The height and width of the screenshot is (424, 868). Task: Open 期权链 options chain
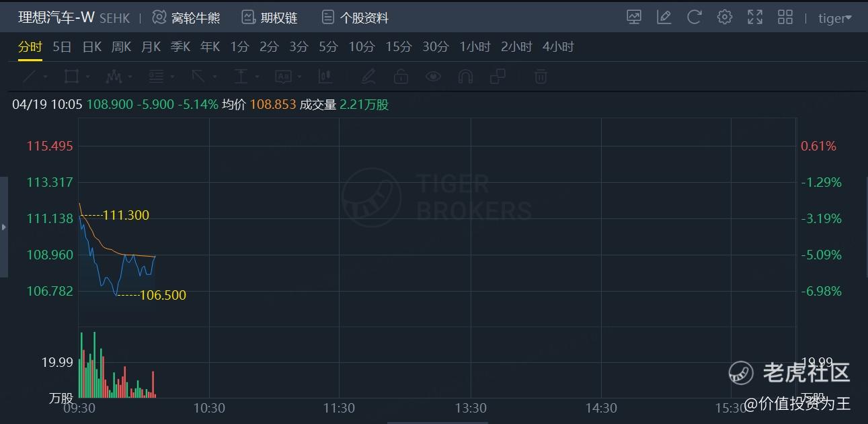(270, 17)
